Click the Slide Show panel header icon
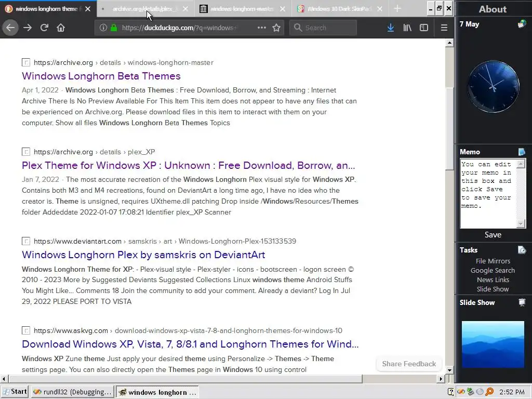532x399 pixels. [x=522, y=302]
